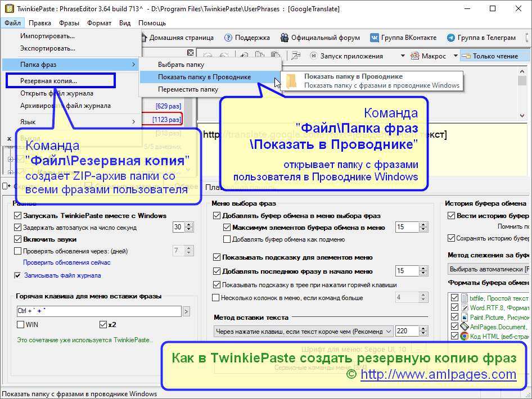Click the [1123 раз] counter in phrase tree
Image resolution: width=532 pixels, height=399 pixels.
tap(166, 119)
